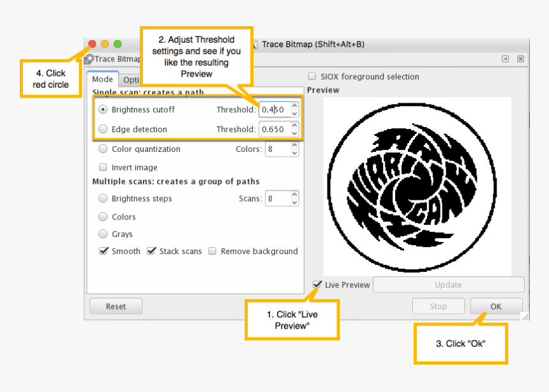Image resolution: width=549 pixels, height=392 pixels.
Task: Select Brightness steps for multiple scans
Action: (x=103, y=198)
